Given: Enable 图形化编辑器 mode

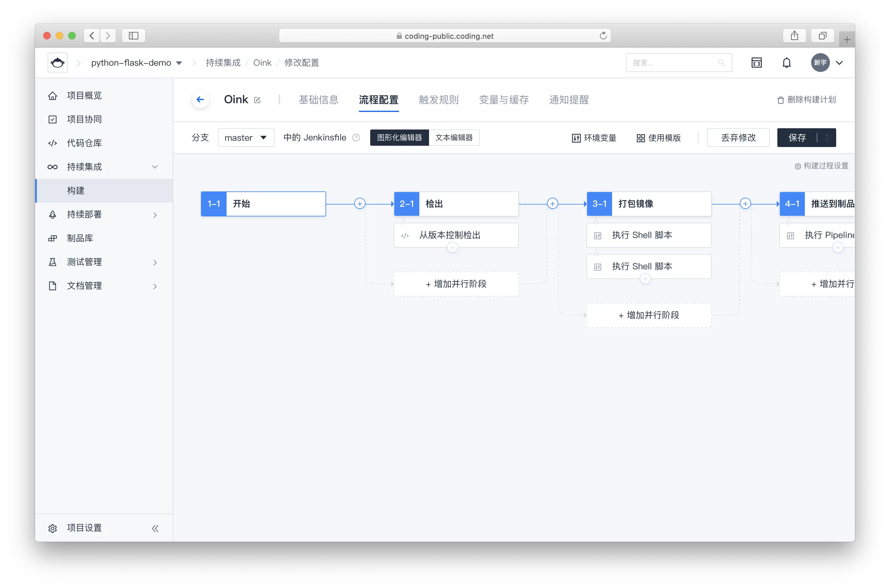Looking at the screenshot, I should point(399,138).
